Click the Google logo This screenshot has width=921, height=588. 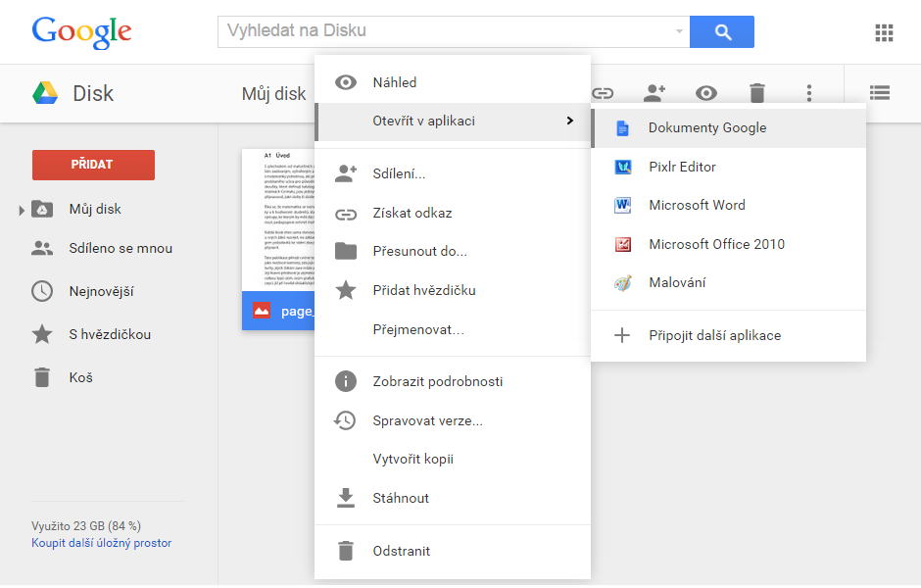point(81,32)
